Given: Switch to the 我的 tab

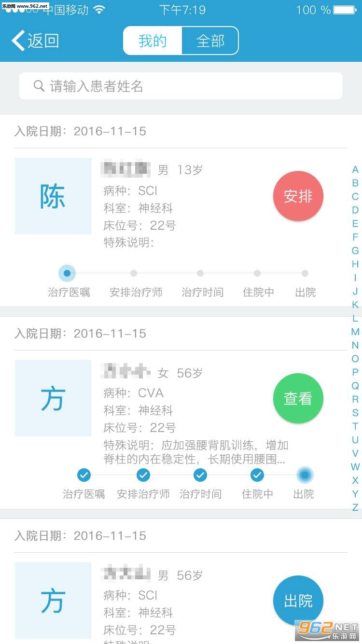Looking at the screenshot, I should tap(153, 41).
